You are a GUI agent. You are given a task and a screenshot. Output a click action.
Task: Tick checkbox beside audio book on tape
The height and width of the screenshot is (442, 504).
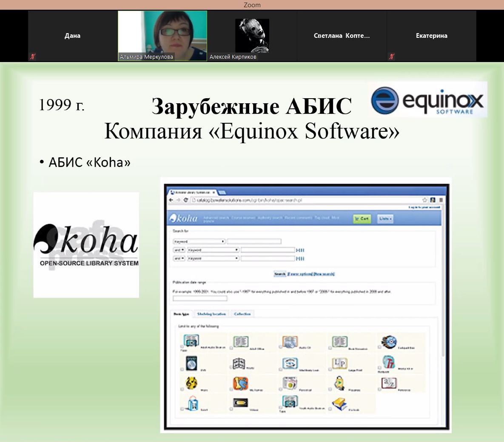182,347
